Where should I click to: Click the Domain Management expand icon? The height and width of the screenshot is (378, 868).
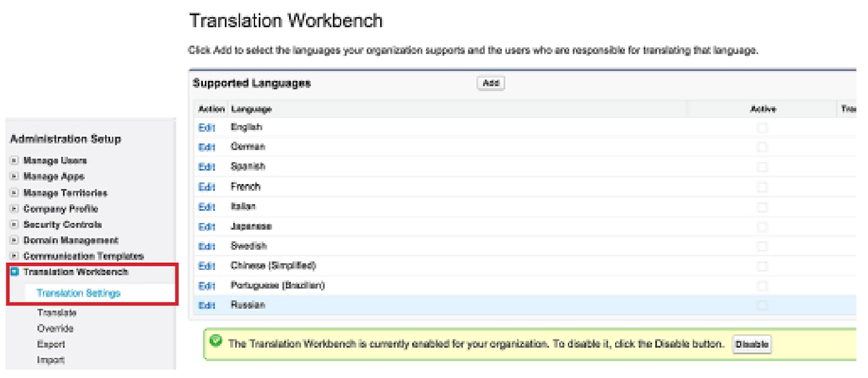click(15, 240)
